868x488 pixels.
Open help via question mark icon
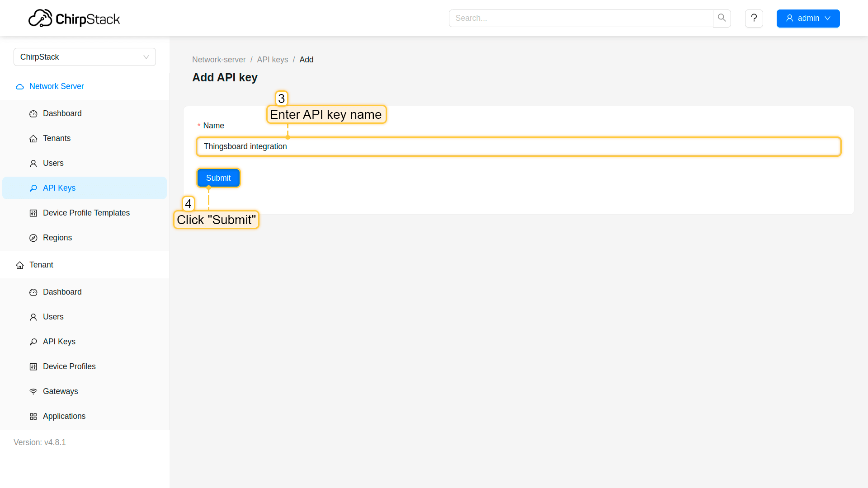click(754, 18)
